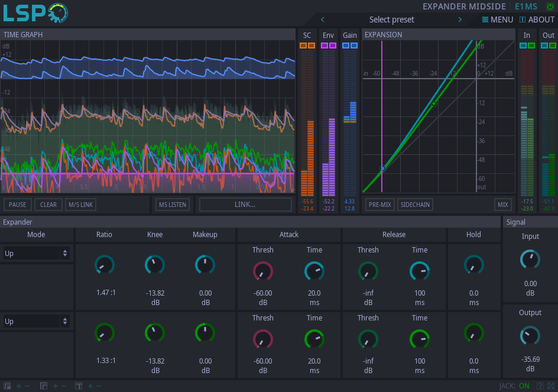Viewport: 558px width, 392px height.
Task: Open the second expander Mode dropdown
Action: click(37, 321)
